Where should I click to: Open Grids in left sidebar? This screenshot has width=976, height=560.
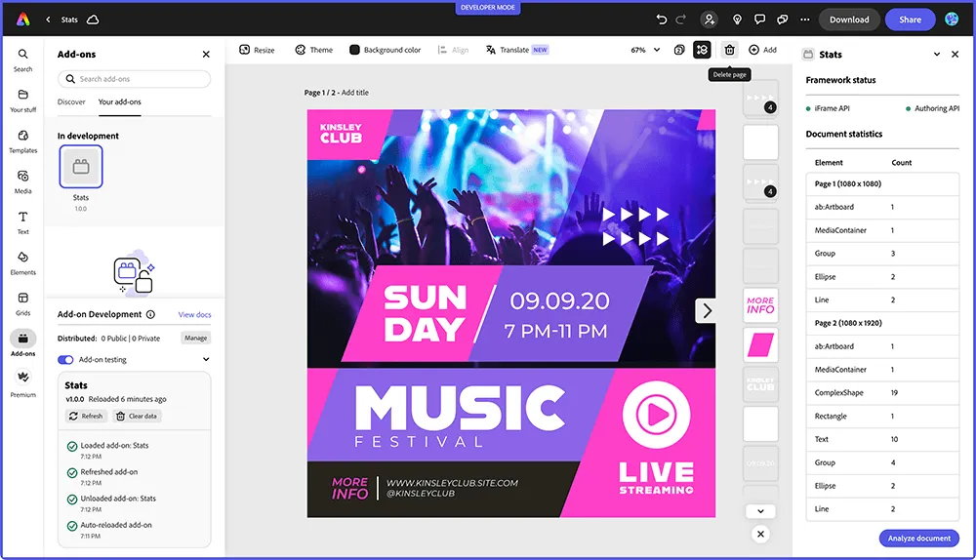click(22, 302)
